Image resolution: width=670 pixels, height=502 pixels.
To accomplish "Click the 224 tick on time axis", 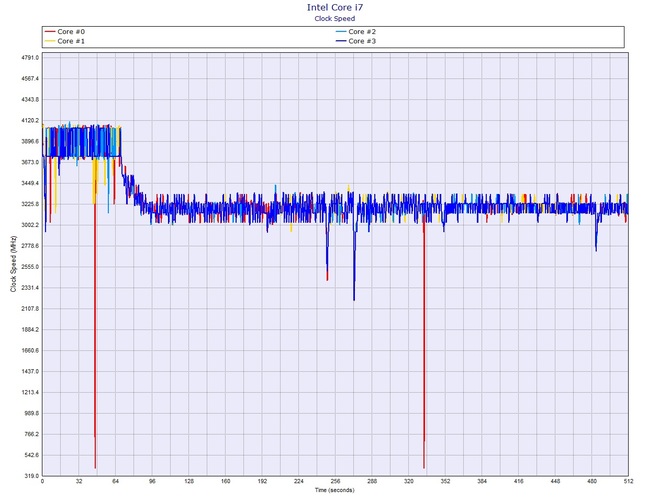I will pyautogui.click(x=299, y=481).
